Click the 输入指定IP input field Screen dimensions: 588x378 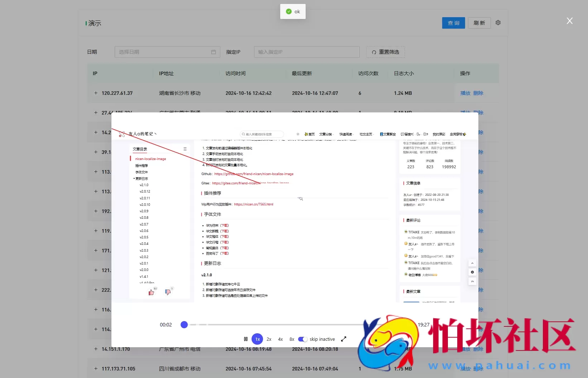click(x=306, y=52)
